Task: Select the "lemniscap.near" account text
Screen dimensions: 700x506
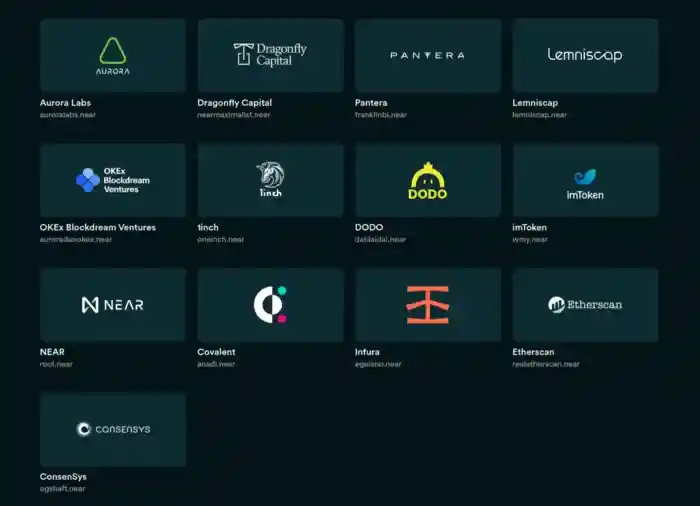Action: coord(539,115)
